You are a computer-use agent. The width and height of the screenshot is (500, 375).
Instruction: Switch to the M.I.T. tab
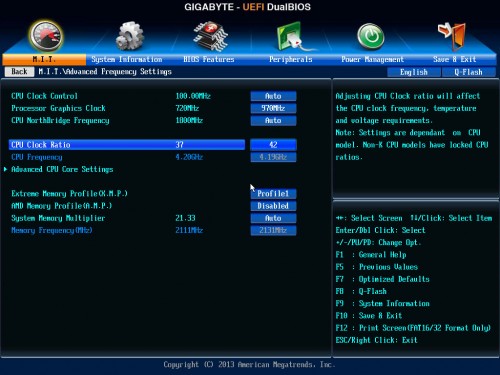pyautogui.click(x=44, y=59)
